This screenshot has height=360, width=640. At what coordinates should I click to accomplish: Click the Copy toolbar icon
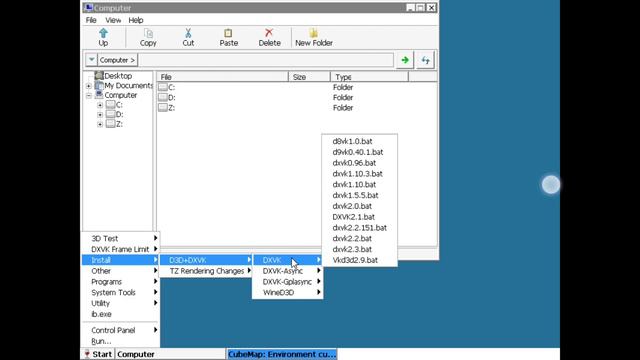(x=148, y=33)
